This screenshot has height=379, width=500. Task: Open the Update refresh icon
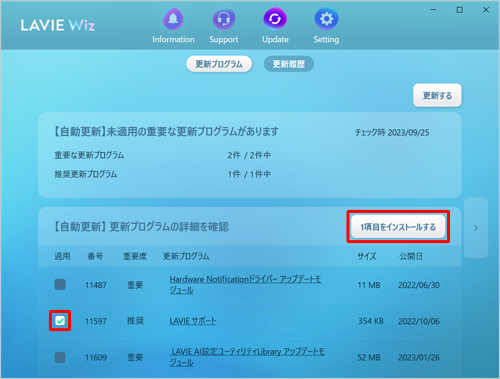(275, 19)
